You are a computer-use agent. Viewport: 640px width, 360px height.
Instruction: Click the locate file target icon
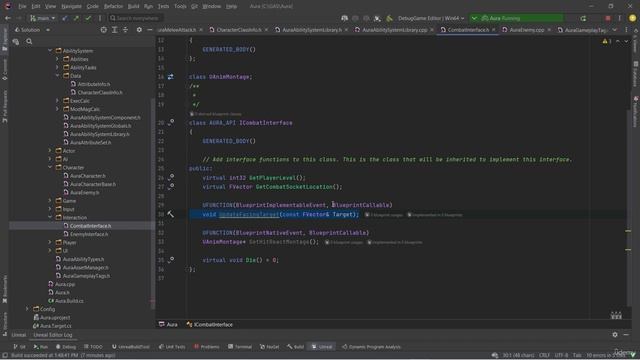[x=104, y=30]
